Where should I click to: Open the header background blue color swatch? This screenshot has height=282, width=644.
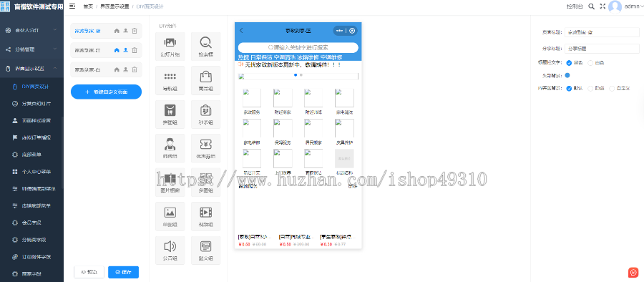(x=567, y=75)
